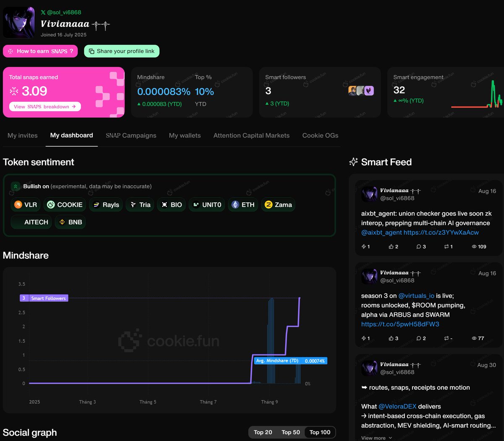Expand the post with View more
504x441 pixels.
coord(377,438)
